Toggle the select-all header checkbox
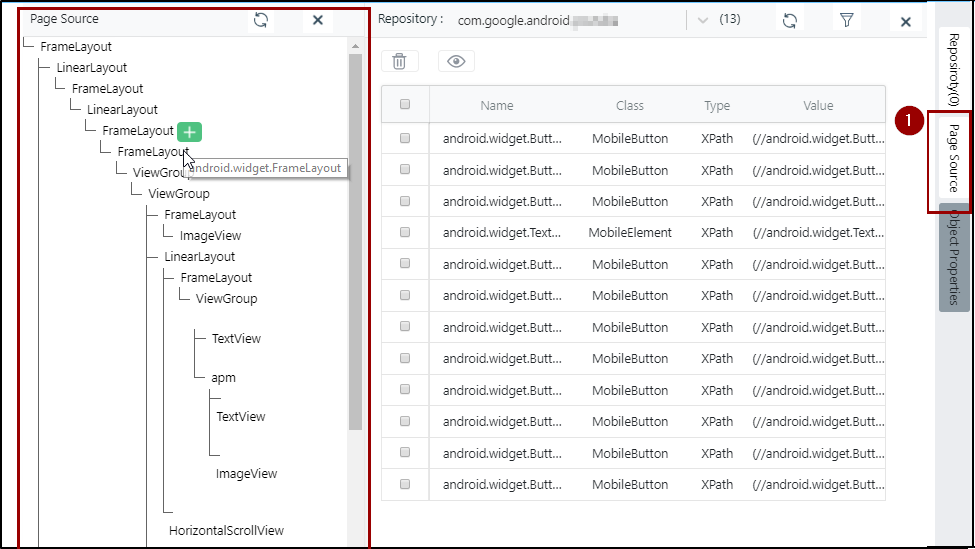The width and height of the screenshot is (975, 549). click(x=405, y=105)
